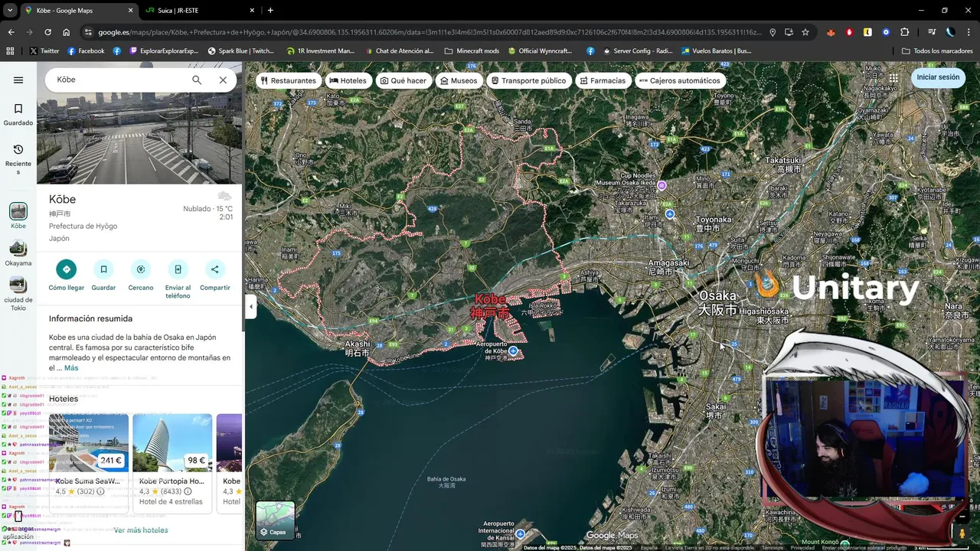Image resolution: width=980 pixels, height=551 pixels.
Task: Open the Kobe Portopia Hotel card
Action: (172, 464)
